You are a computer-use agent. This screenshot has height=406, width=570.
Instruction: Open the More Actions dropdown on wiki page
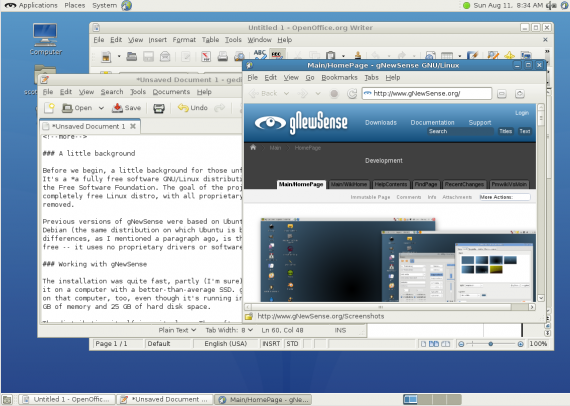coord(505,197)
